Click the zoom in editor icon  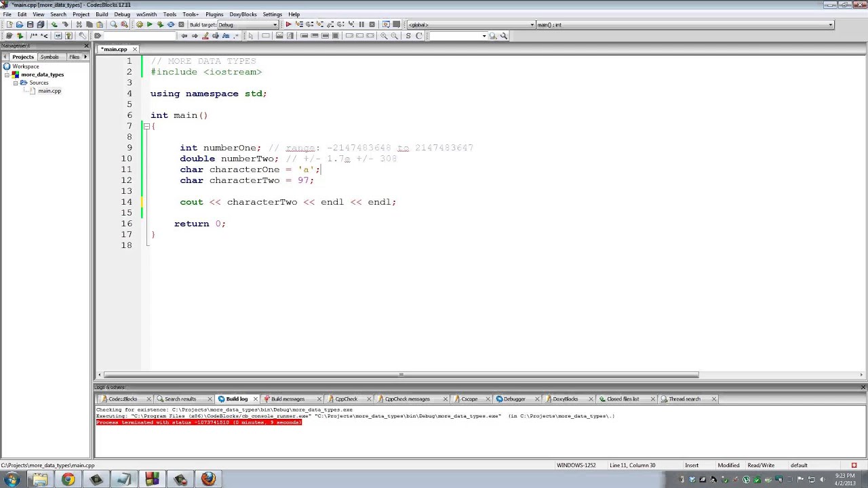pos(384,35)
